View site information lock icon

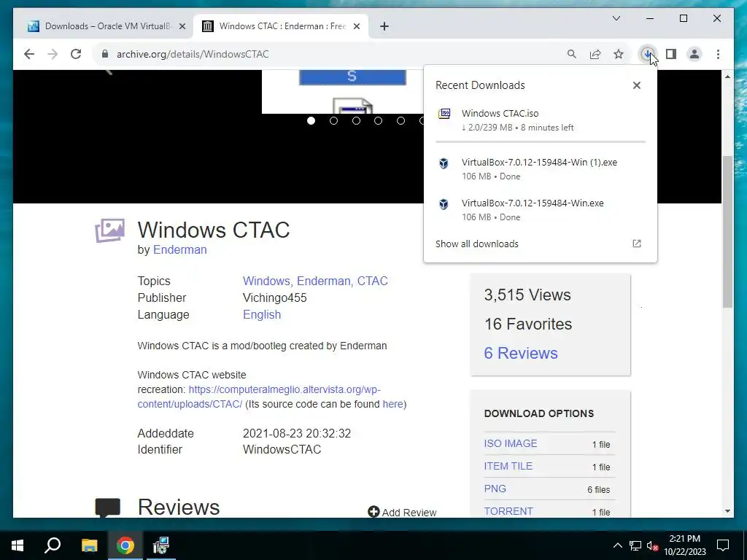click(x=105, y=54)
